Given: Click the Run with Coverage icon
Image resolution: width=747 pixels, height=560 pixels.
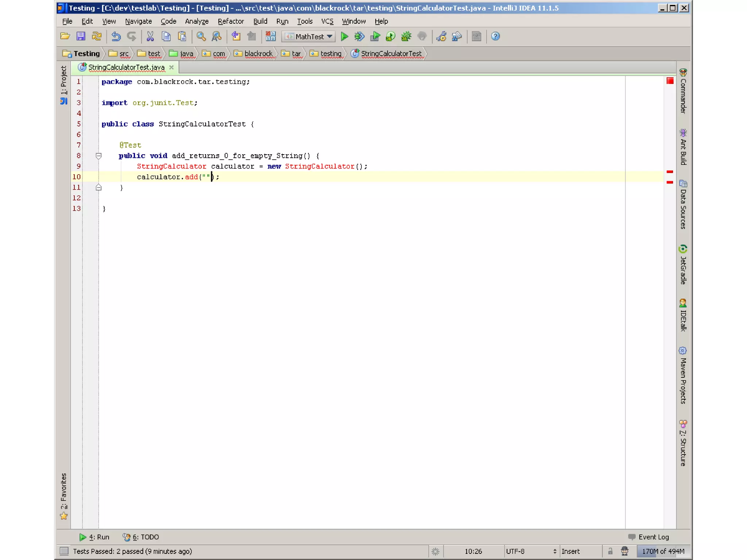Looking at the screenshot, I should pyautogui.click(x=375, y=36).
